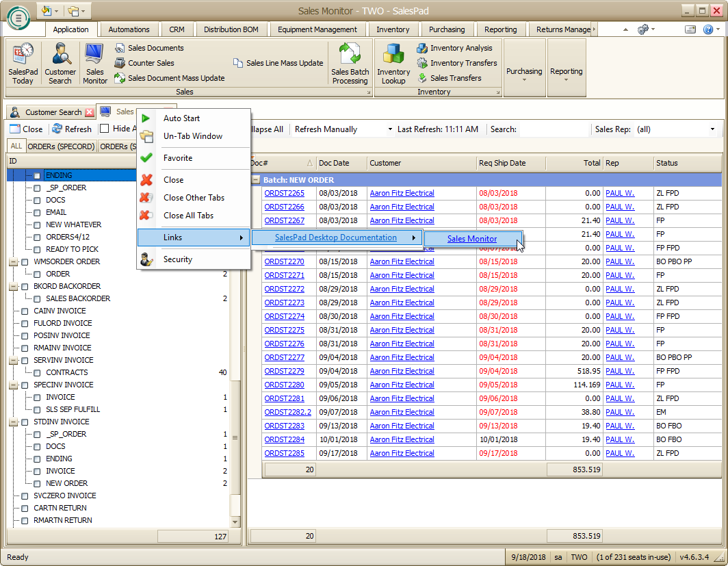The width and height of the screenshot is (728, 566).
Task: Click the Refresh toolbar button
Action: coord(72,129)
